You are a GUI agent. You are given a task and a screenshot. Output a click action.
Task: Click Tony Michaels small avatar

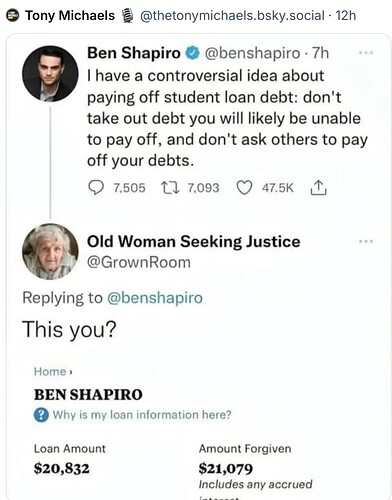tap(13, 16)
